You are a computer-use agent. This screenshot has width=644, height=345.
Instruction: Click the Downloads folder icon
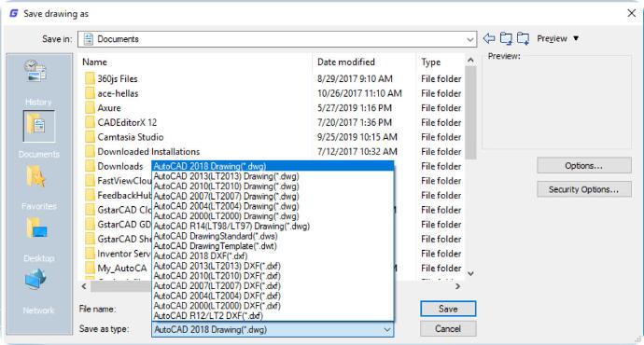(90, 166)
